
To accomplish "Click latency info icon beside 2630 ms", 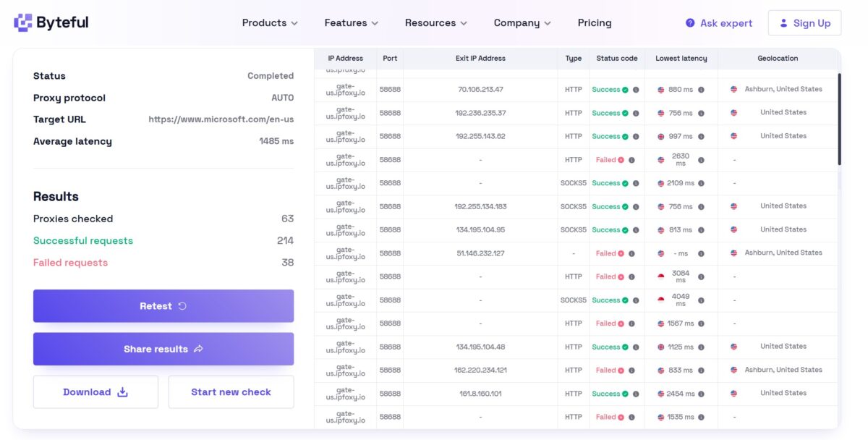I will pyautogui.click(x=701, y=160).
